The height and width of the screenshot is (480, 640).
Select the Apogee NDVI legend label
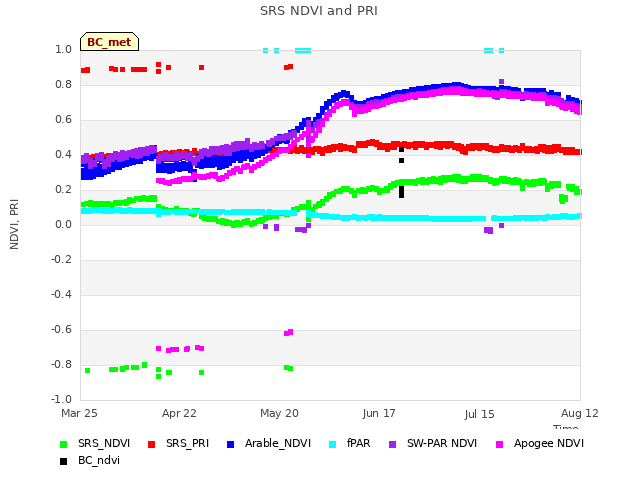(x=549, y=444)
